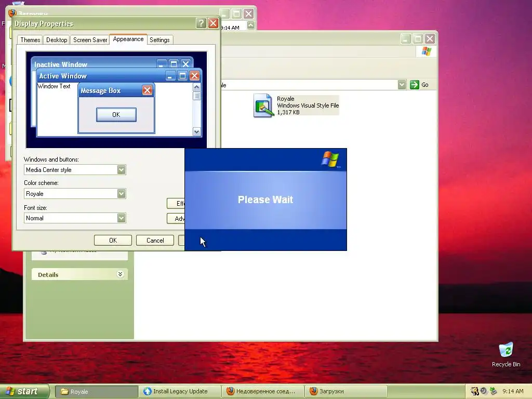Open the Windows and buttons style dropdown
The height and width of the screenshot is (399, 532).
pyautogui.click(x=121, y=170)
